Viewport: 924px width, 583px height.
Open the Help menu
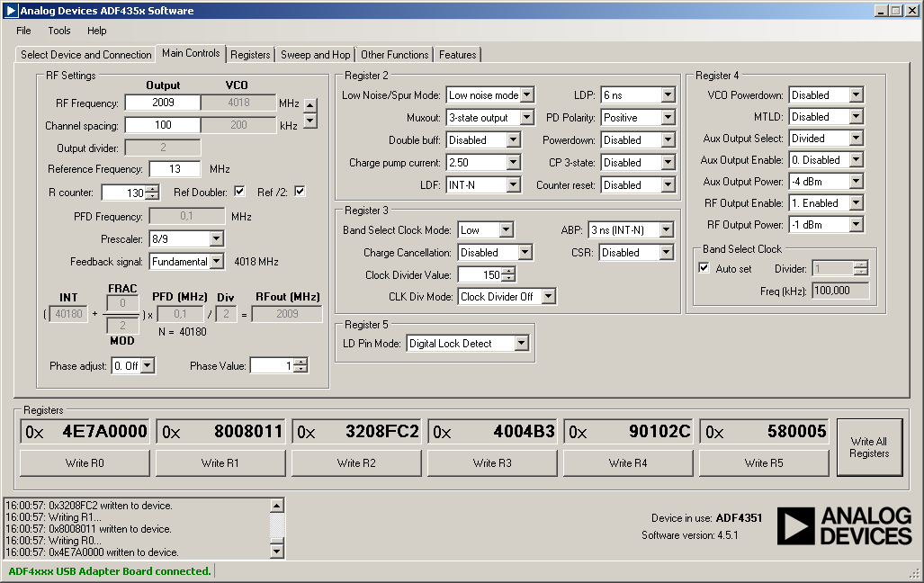click(x=96, y=31)
